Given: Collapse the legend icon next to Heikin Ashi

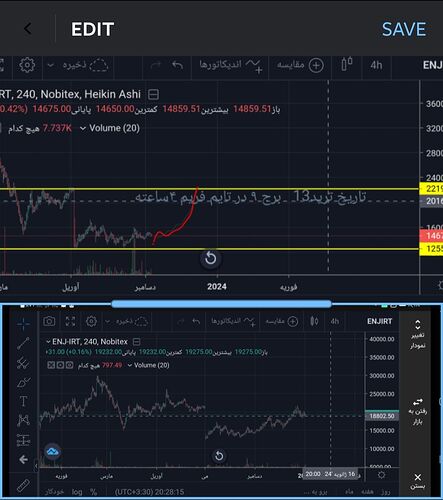Looking at the screenshot, I should click(153, 95).
